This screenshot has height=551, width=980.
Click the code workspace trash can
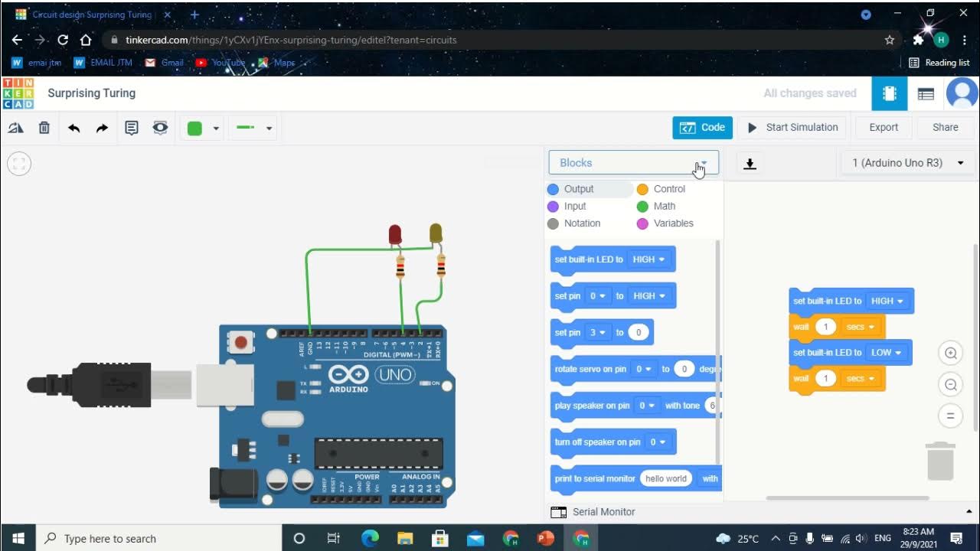(x=940, y=461)
